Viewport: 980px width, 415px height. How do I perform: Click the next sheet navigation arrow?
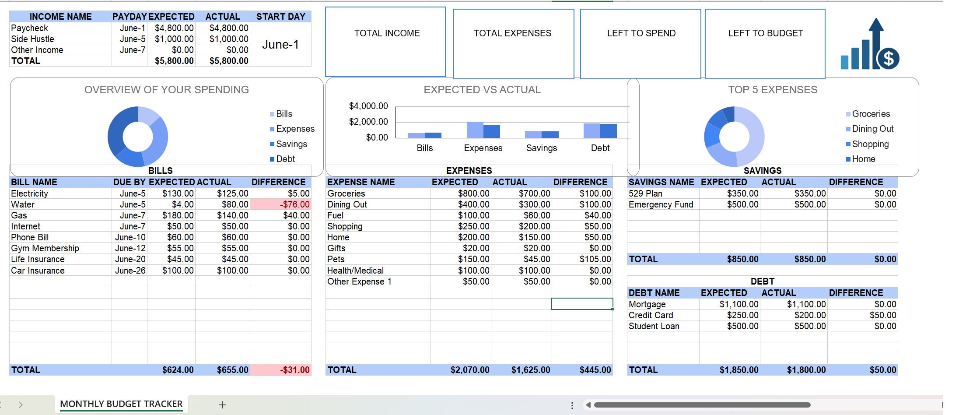click(x=21, y=404)
